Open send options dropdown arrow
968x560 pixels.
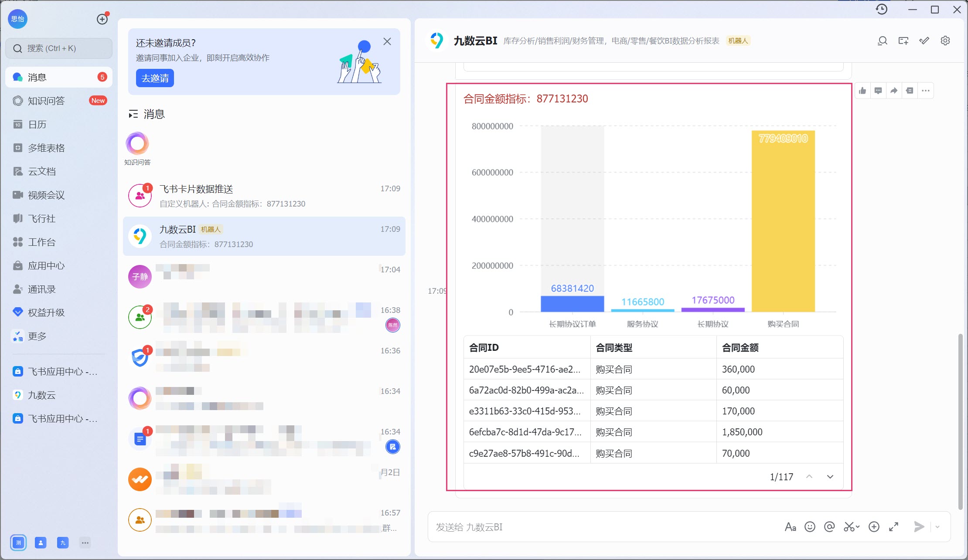coord(937,527)
